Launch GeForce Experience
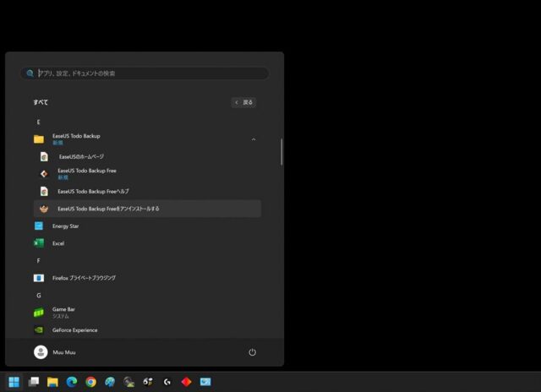Image resolution: width=541 pixels, height=392 pixels. coord(147,330)
